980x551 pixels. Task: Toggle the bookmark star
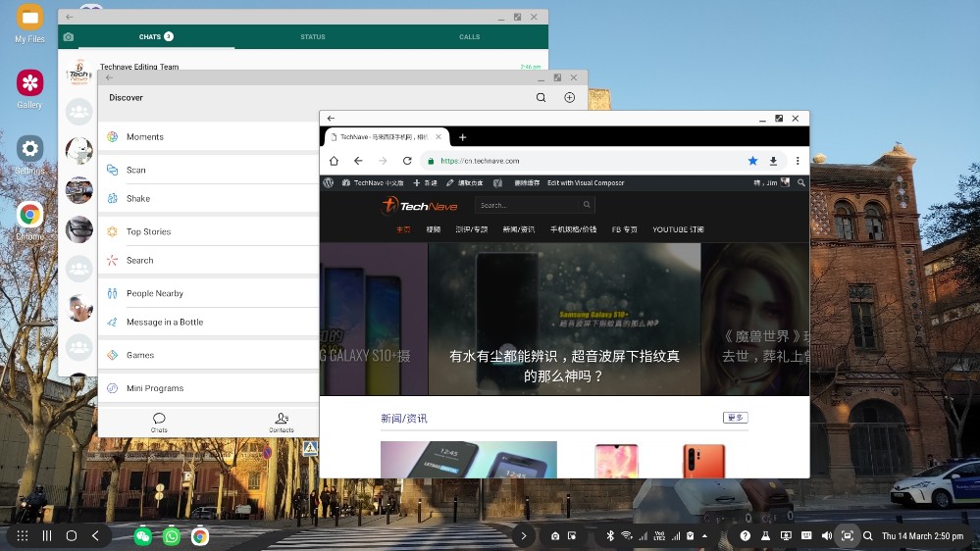[x=752, y=161]
